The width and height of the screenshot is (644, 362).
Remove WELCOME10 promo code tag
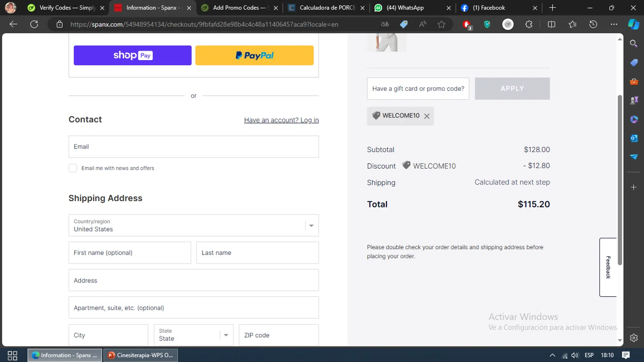427,116
